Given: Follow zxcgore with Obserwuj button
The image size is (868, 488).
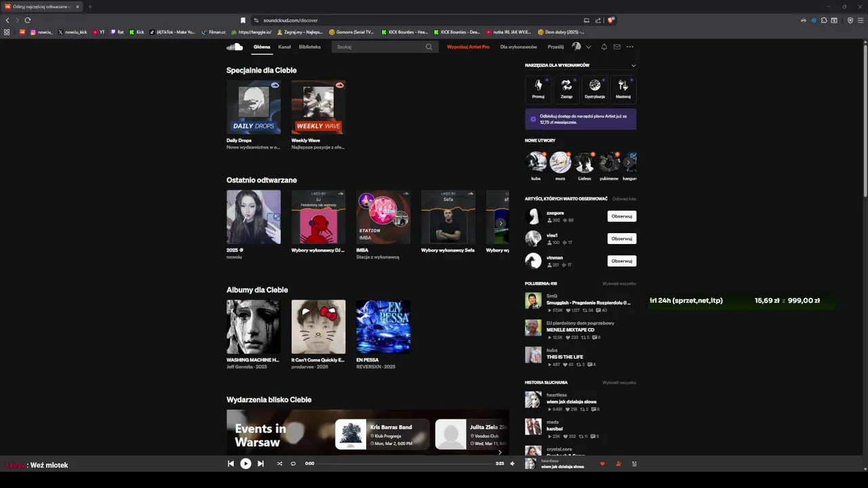Looking at the screenshot, I should (x=622, y=216).
